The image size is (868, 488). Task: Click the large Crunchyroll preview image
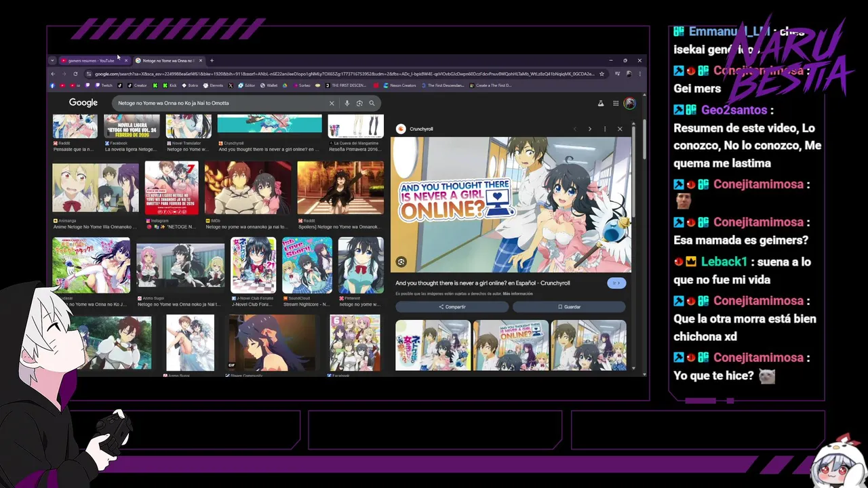(x=511, y=205)
